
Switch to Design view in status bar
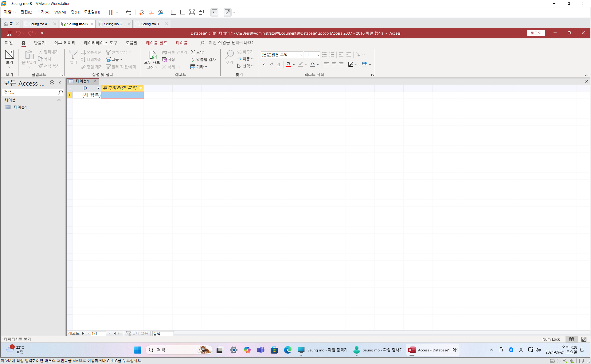[x=584, y=339]
